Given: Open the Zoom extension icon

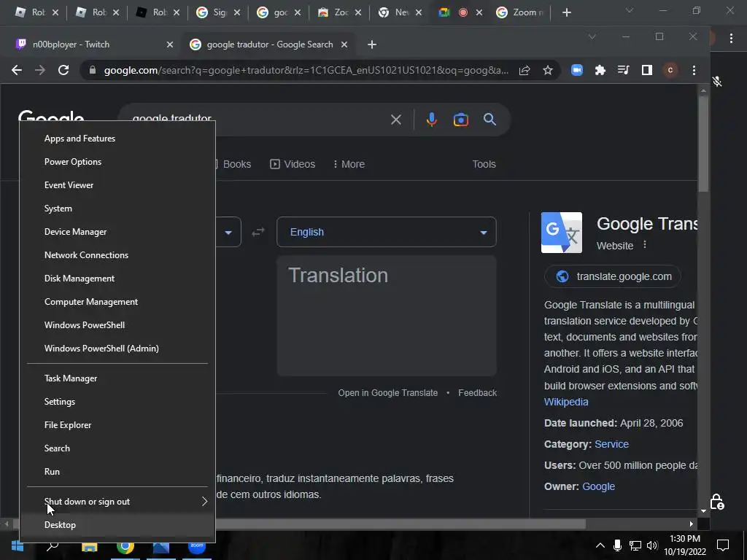Looking at the screenshot, I should [577, 71].
